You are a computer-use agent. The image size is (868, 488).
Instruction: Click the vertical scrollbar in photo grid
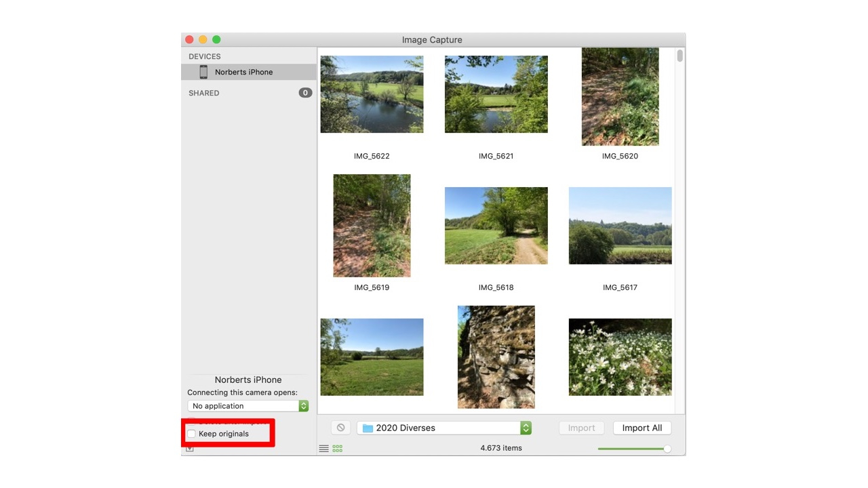coord(679,56)
